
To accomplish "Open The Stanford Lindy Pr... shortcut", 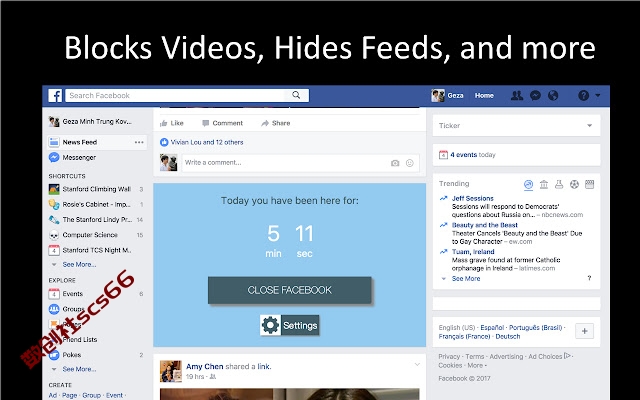I will point(96,220).
